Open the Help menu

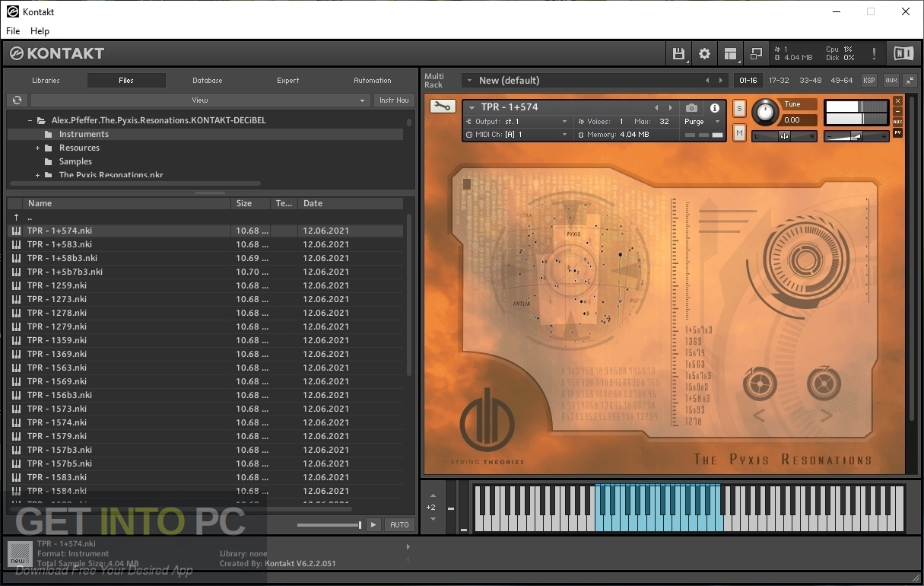coord(40,31)
